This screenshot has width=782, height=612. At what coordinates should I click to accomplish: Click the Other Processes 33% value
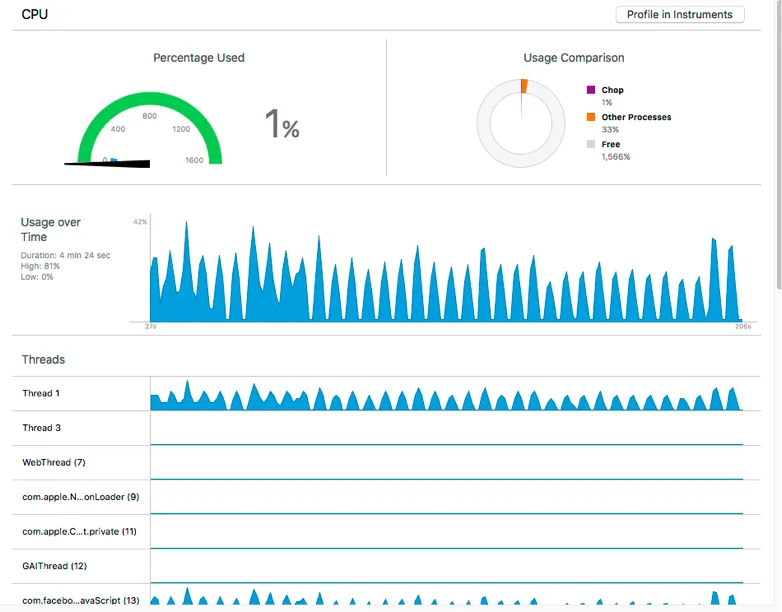pos(610,130)
